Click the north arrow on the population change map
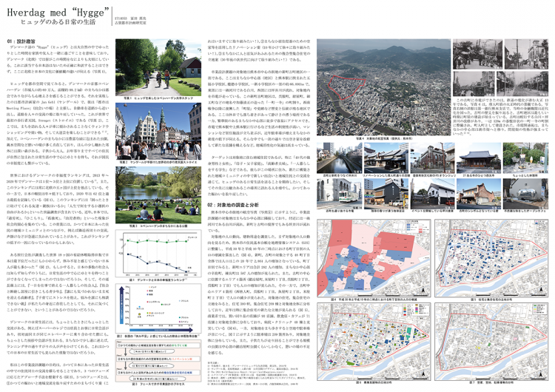The image size is (555, 392). pyautogui.click(x=423, y=291)
